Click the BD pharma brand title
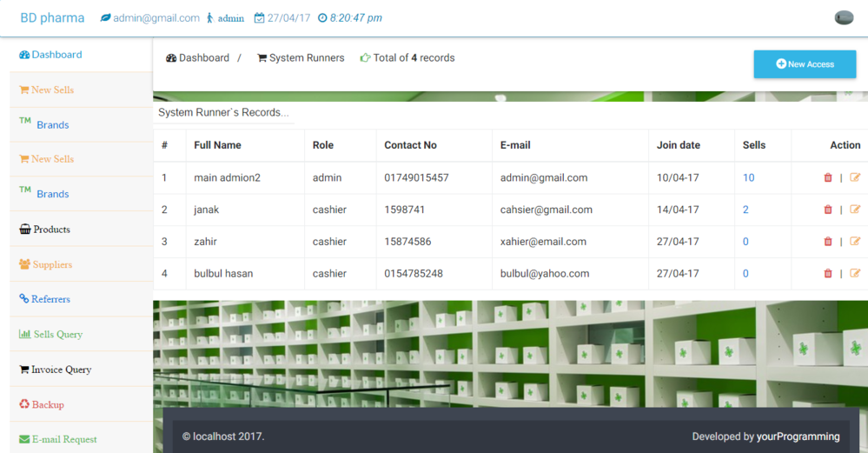This screenshot has height=453, width=868. pos(53,18)
